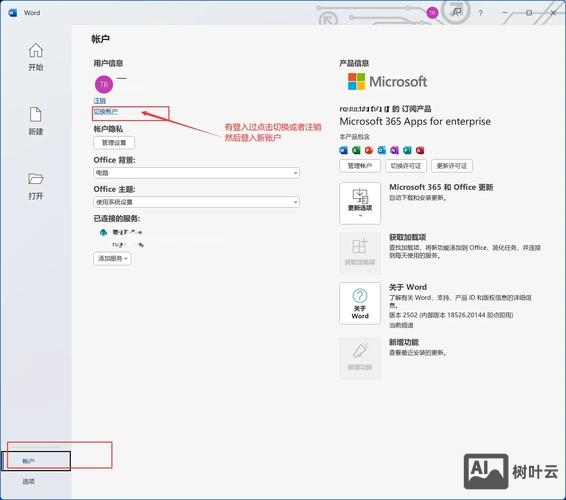The height and width of the screenshot is (500, 566).
Task: Click the 管理帐户 button
Action: tap(360, 166)
